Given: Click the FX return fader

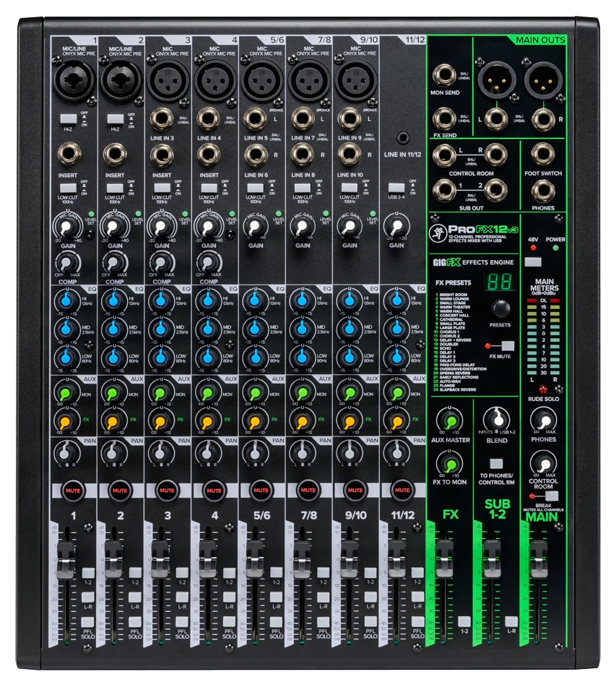Looking at the screenshot, I should pos(444,560).
